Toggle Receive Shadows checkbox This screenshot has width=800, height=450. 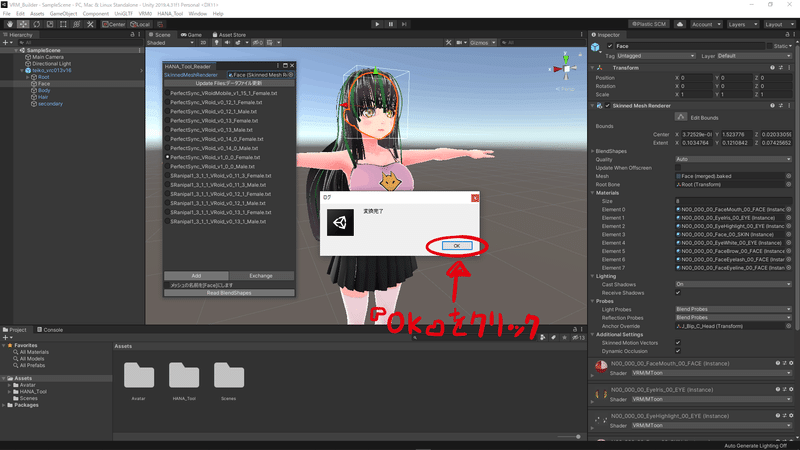[x=678, y=293]
